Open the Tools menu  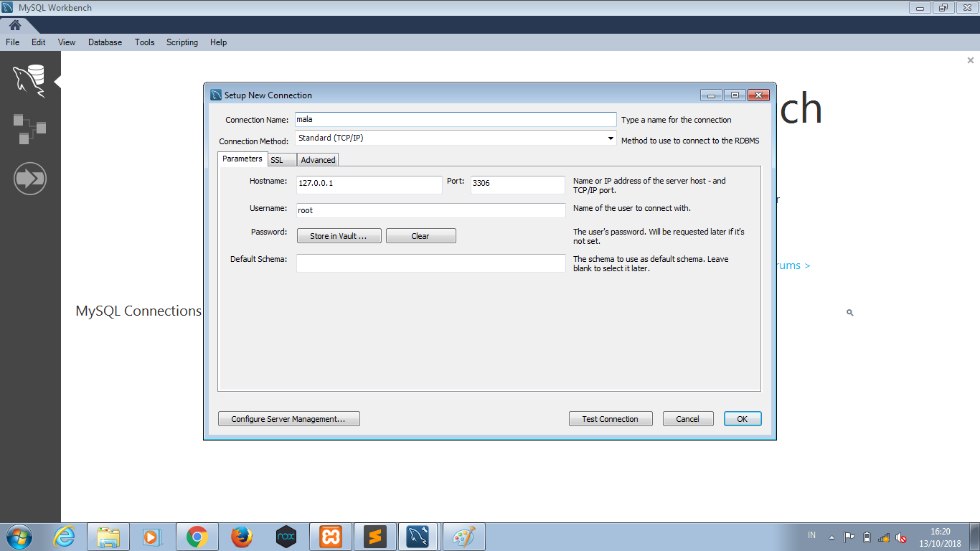pyautogui.click(x=144, y=42)
